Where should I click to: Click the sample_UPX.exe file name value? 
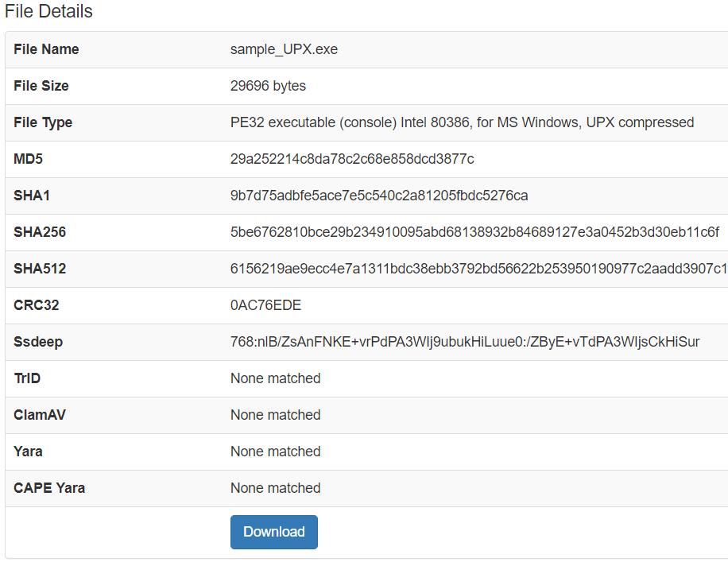click(284, 49)
